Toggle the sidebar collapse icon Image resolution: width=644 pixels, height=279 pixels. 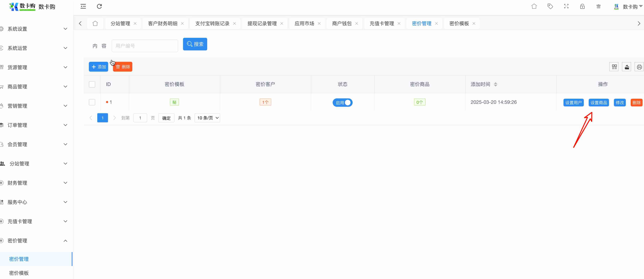pos(83,6)
